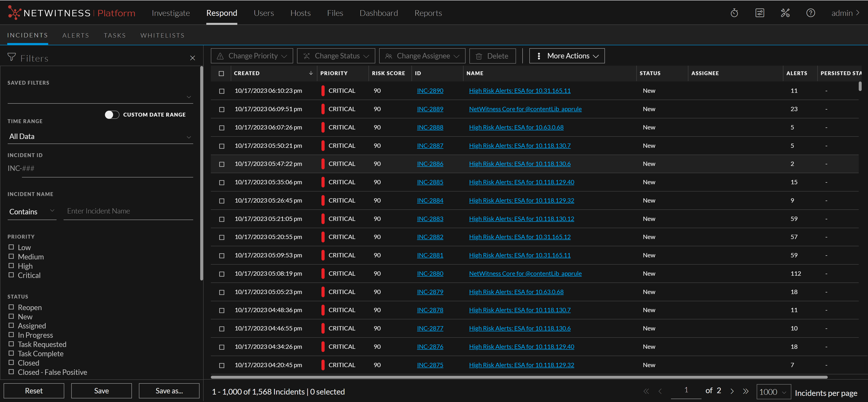The width and height of the screenshot is (868, 402).
Task: Open the 1000 incidents per page dropdown
Action: click(773, 392)
